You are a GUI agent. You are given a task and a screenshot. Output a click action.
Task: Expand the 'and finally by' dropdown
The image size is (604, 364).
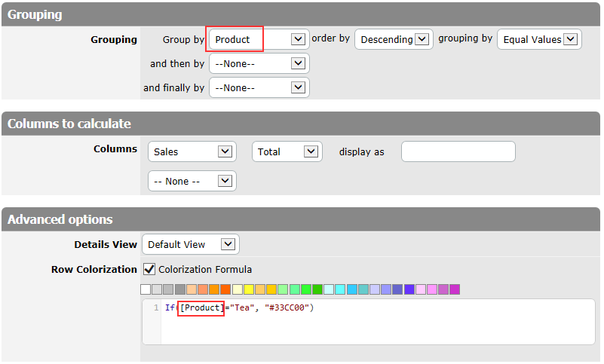[259, 88]
